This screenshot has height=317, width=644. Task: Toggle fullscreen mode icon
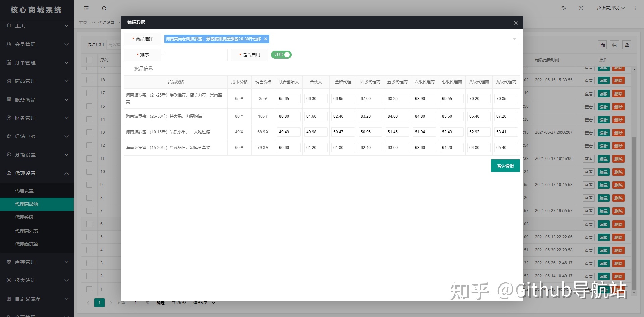(581, 8)
